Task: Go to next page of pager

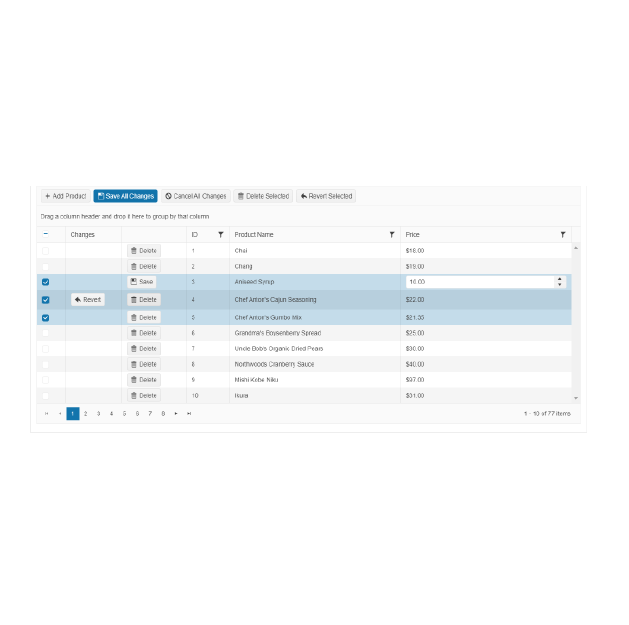Action: (x=176, y=414)
